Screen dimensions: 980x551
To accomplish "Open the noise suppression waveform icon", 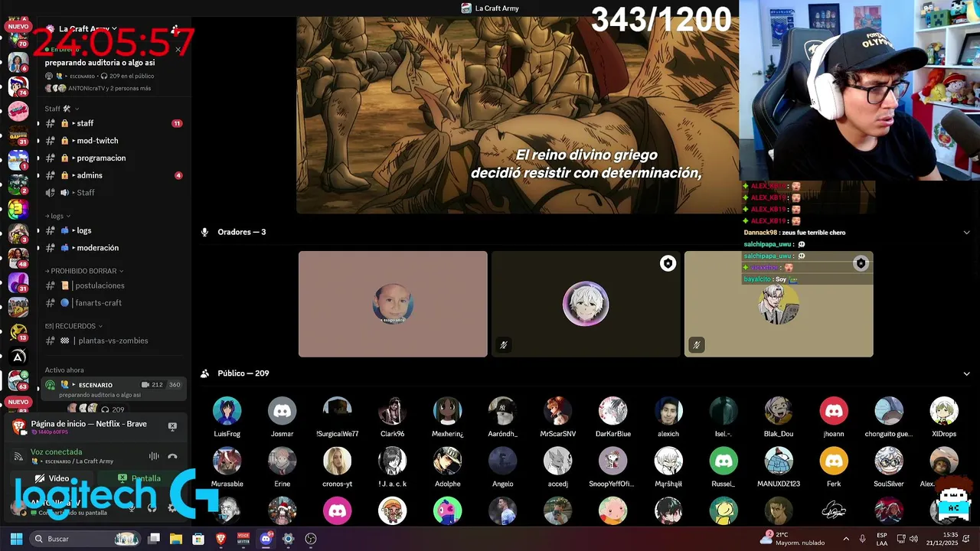I will click(154, 456).
